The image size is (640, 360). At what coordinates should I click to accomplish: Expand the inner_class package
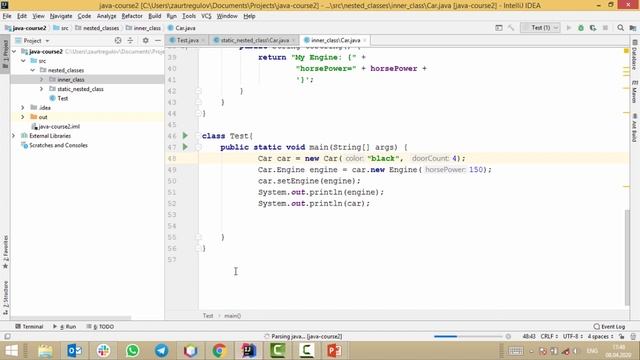point(41,80)
